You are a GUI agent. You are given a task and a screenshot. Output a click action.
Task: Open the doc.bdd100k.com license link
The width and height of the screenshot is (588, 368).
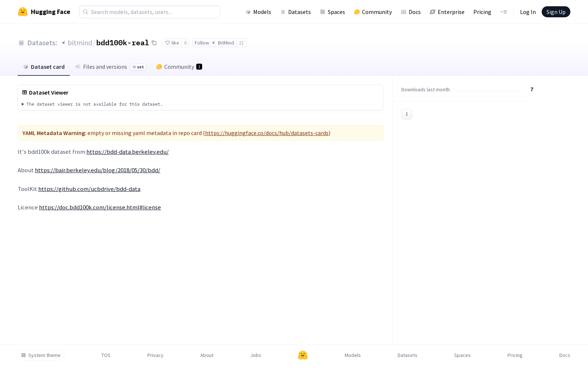(x=100, y=207)
